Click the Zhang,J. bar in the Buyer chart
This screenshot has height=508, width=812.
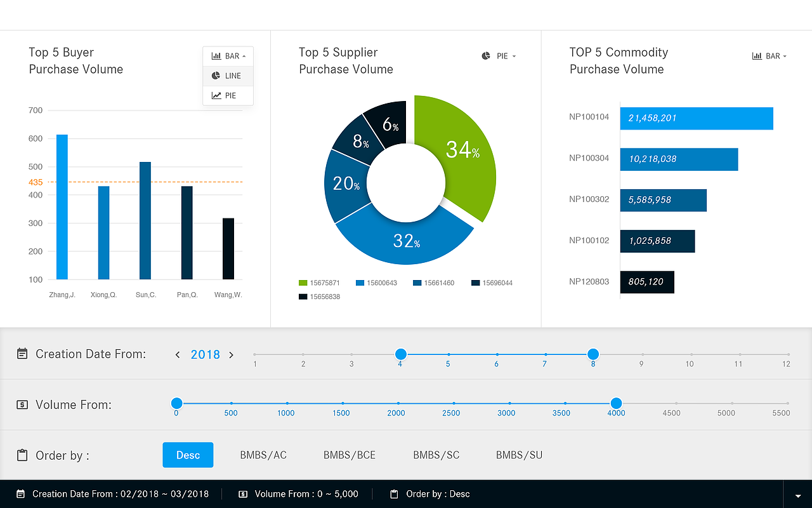point(62,207)
